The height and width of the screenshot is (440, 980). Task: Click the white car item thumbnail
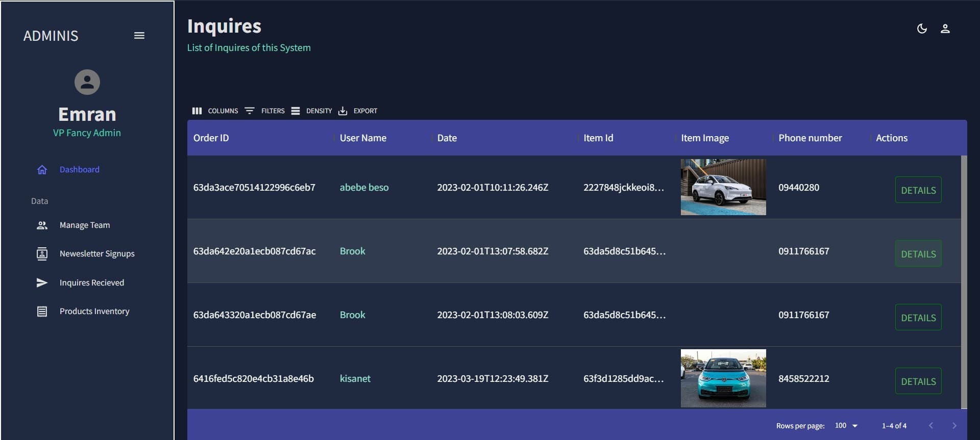(723, 187)
